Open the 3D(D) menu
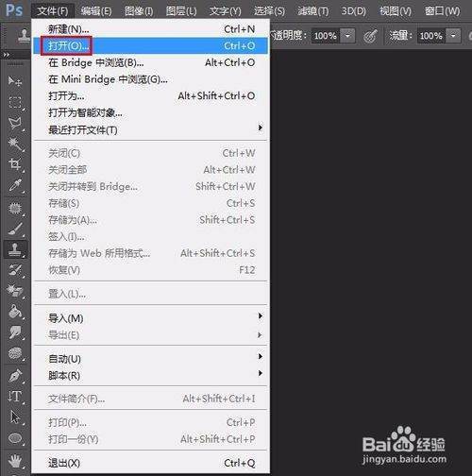The image size is (472, 476). pyautogui.click(x=354, y=11)
